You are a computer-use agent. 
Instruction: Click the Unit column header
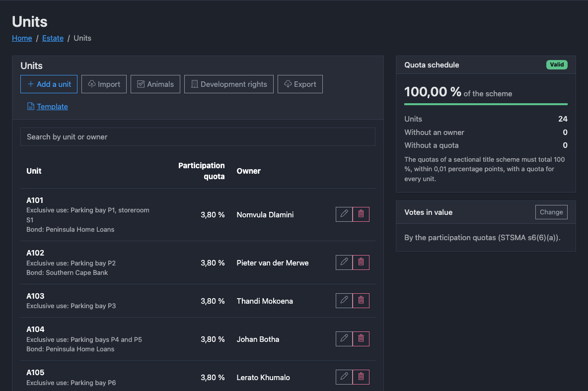[34, 171]
